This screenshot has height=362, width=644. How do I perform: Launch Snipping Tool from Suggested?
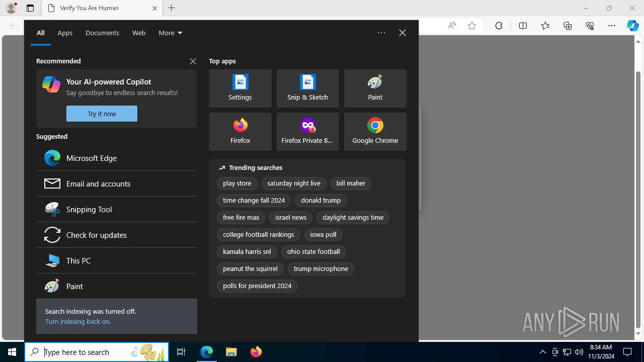tap(116, 209)
